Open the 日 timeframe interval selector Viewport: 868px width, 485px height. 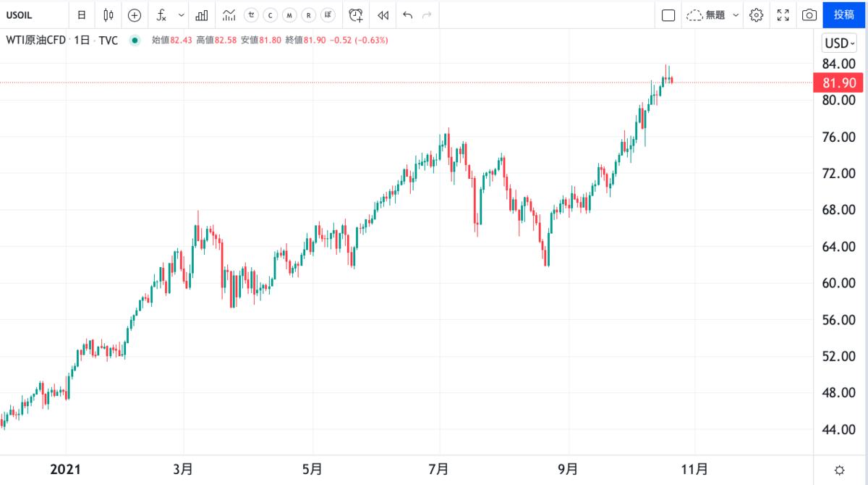pos(82,14)
